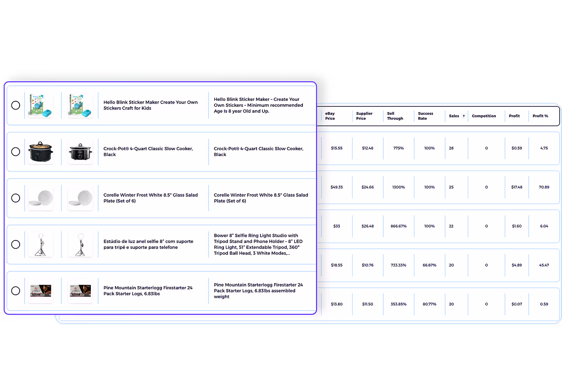Click the profit value $17.48
This screenshot has width=562, height=392.
tap(517, 187)
